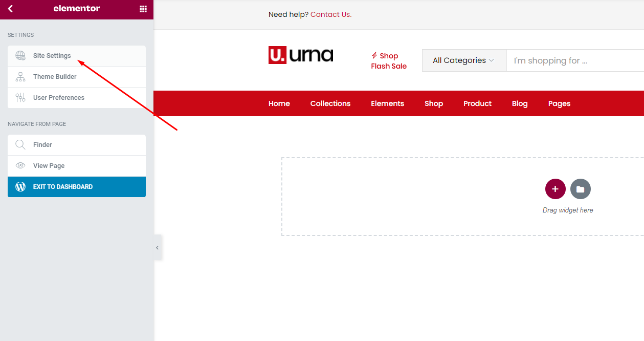The image size is (644, 341).
Task: Click the SETTINGS section heading
Action: 21,35
